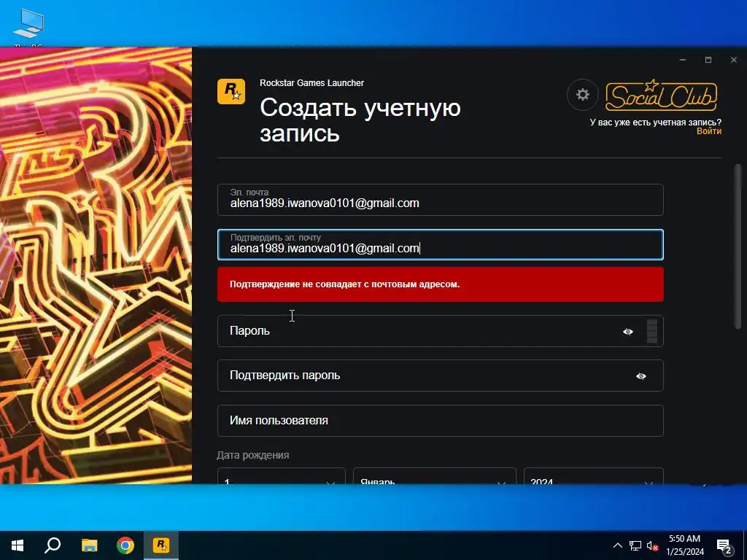Click У вас уже есть учетная запись? text
The height and width of the screenshot is (560, 747).
pos(656,122)
